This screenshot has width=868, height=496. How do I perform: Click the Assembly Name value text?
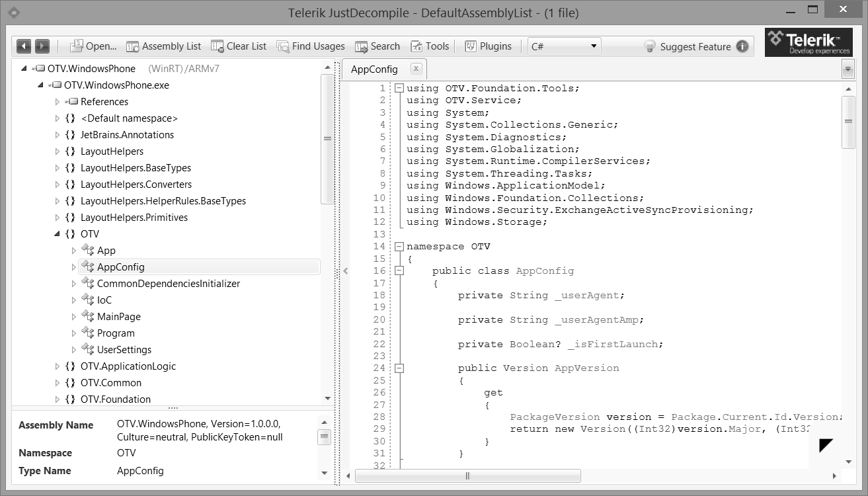pos(200,431)
